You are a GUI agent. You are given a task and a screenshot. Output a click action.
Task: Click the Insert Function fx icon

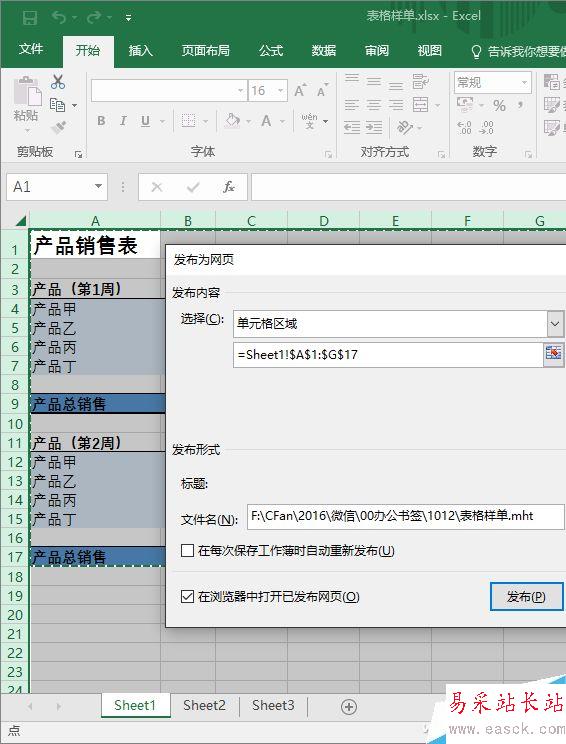tap(229, 187)
